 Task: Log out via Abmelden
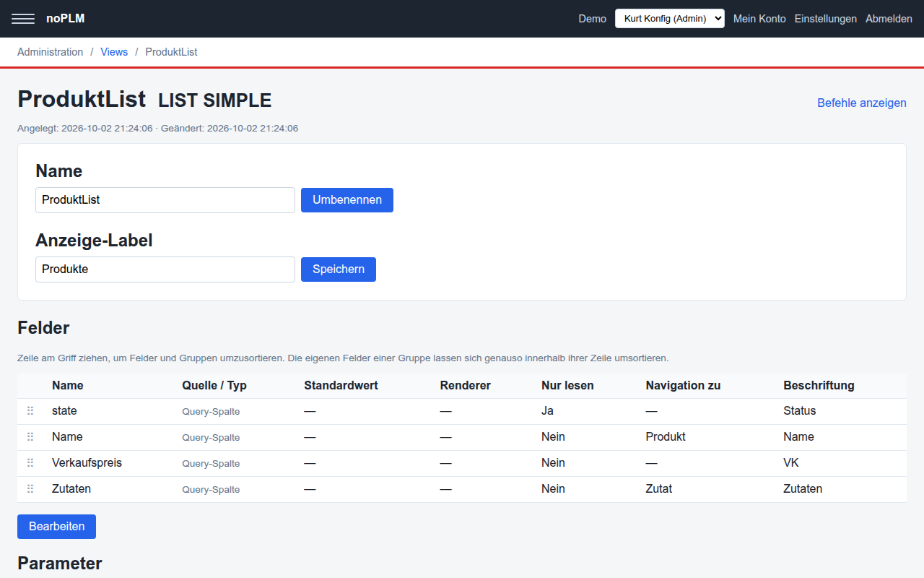click(x=889, y=19)
